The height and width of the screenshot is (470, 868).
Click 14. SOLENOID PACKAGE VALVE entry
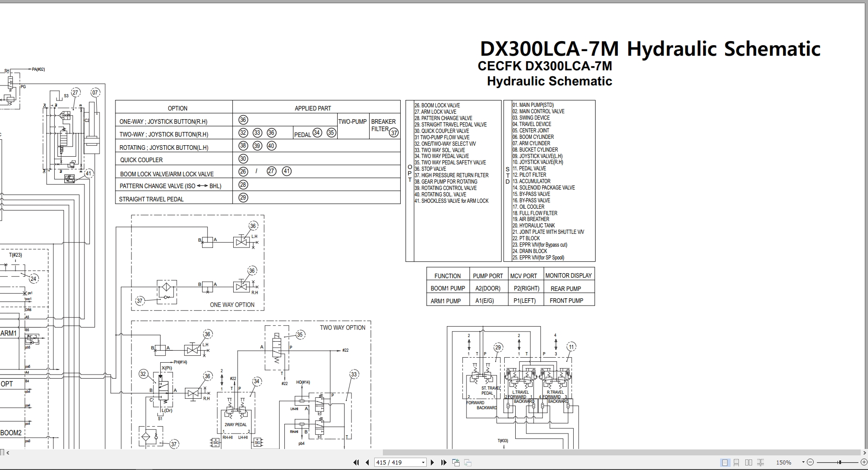click(x=544, y=187)
